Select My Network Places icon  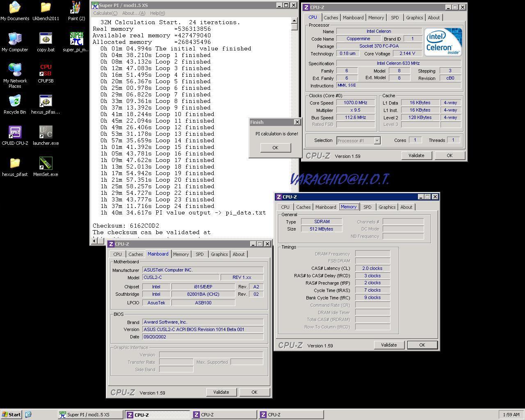tap(15, 76)
